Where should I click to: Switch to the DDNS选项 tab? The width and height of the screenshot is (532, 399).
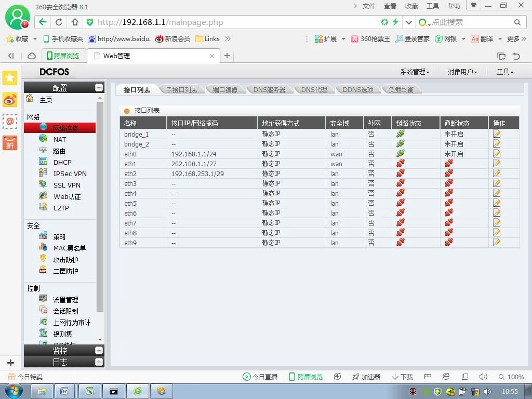(x=358, y=90)
